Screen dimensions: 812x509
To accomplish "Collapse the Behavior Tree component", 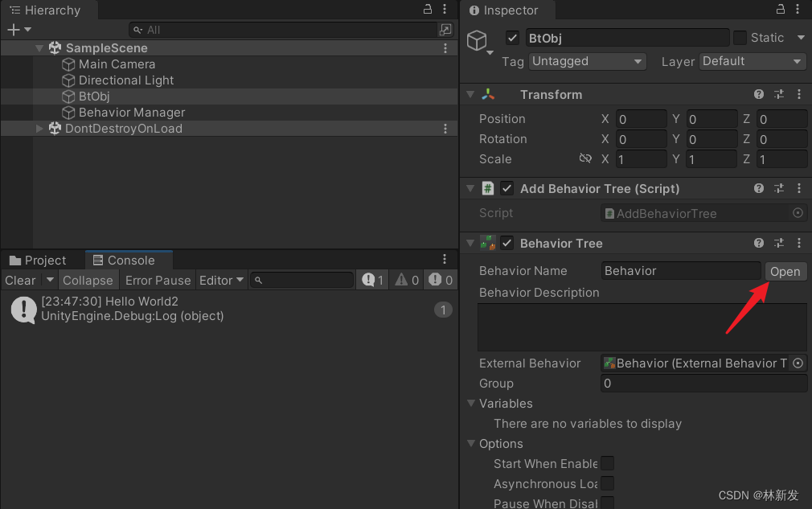I will point(470,243).
